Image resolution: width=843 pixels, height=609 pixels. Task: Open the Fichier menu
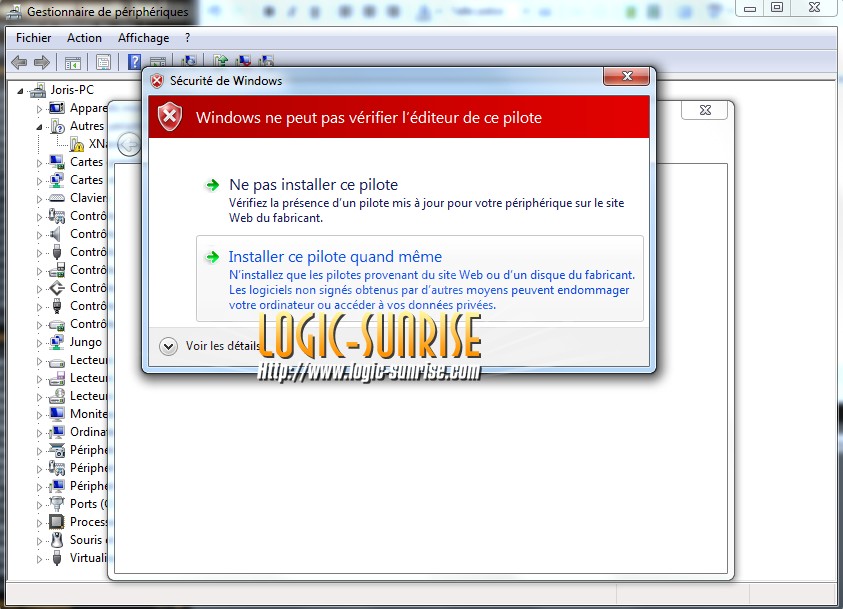(33, 38)
